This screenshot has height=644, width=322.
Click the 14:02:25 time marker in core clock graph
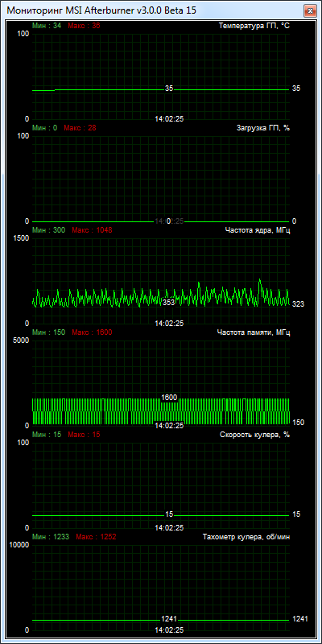169,324
